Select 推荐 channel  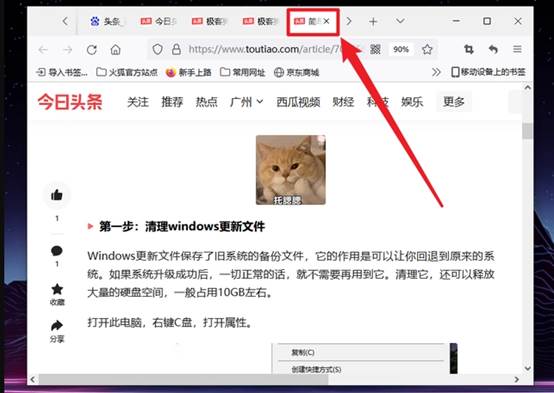click(172, 102)
